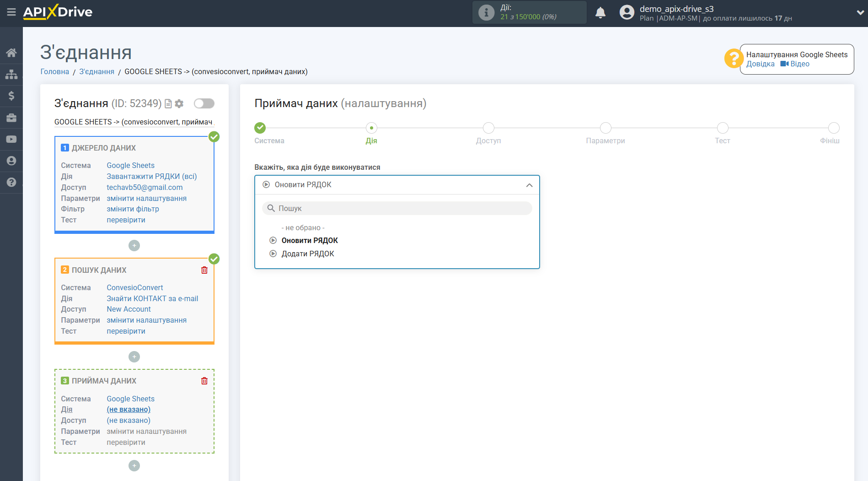Screen dimensions: 868x481
Task: Open the hamburger menu in top bar
Action: (x=11, y=12)
